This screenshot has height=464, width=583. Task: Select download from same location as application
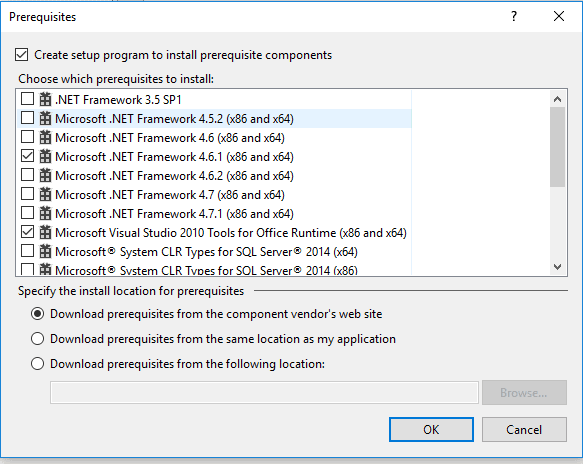(x=38, y=339)
